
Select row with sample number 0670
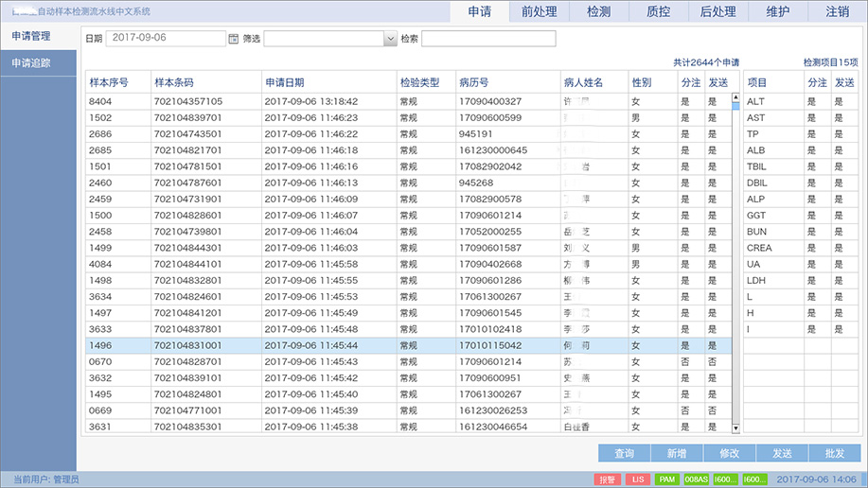click(409, 361)
